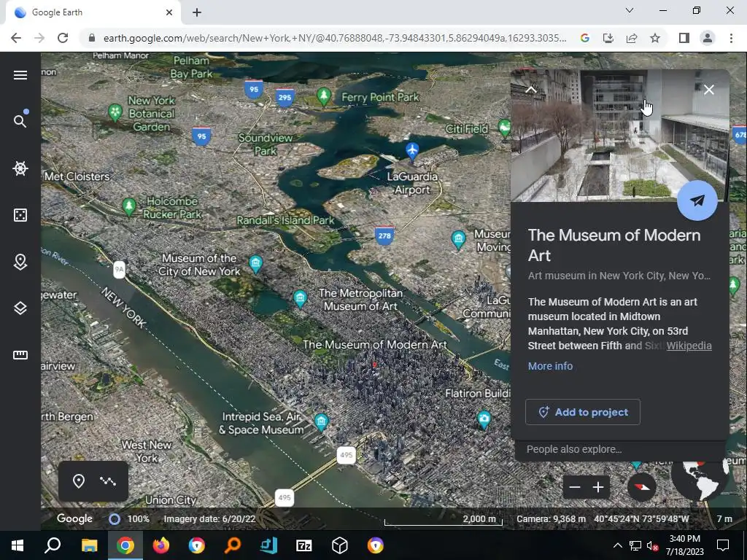This screenshot has height=560, width=747.
Task: Select the Google Earth tab
Action: 93,12
